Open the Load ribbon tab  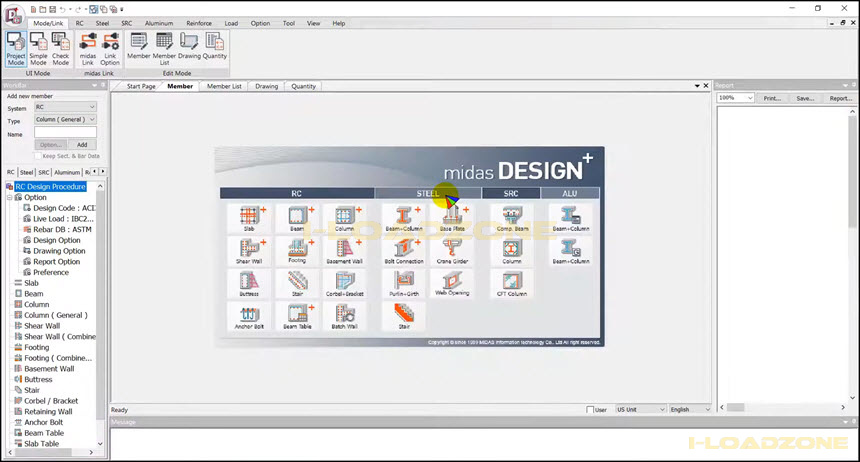click(231, 24)
